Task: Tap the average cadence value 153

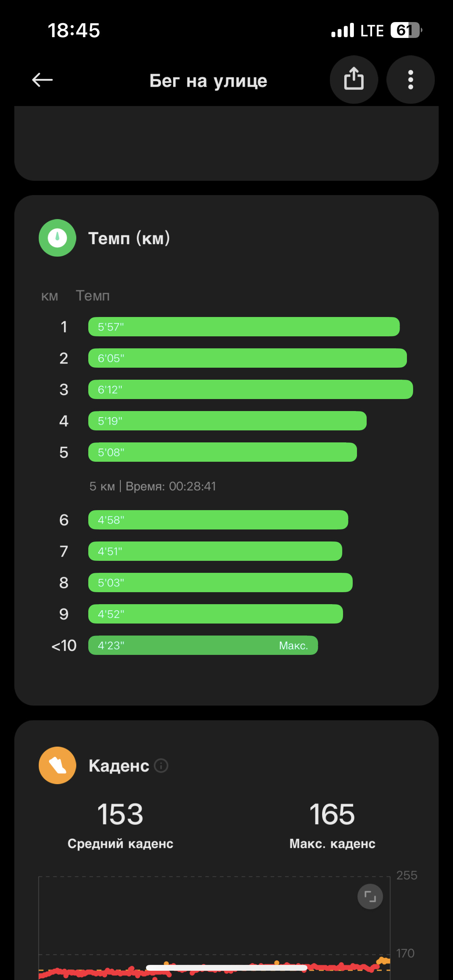Action: [120, 814]
